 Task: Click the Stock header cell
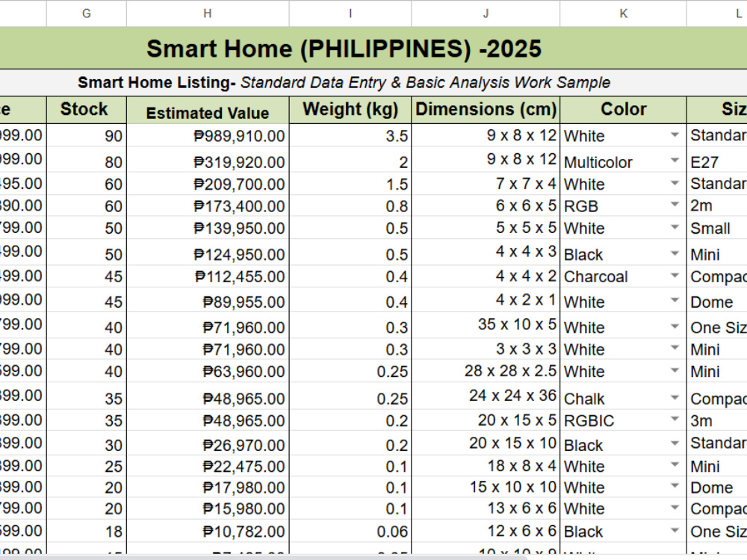[x=86, y=110]
